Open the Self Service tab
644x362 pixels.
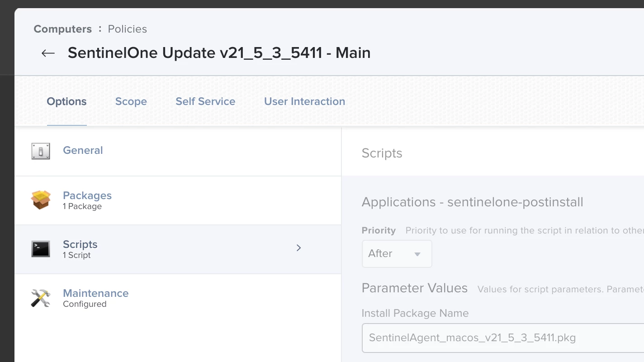pos(205,101)
